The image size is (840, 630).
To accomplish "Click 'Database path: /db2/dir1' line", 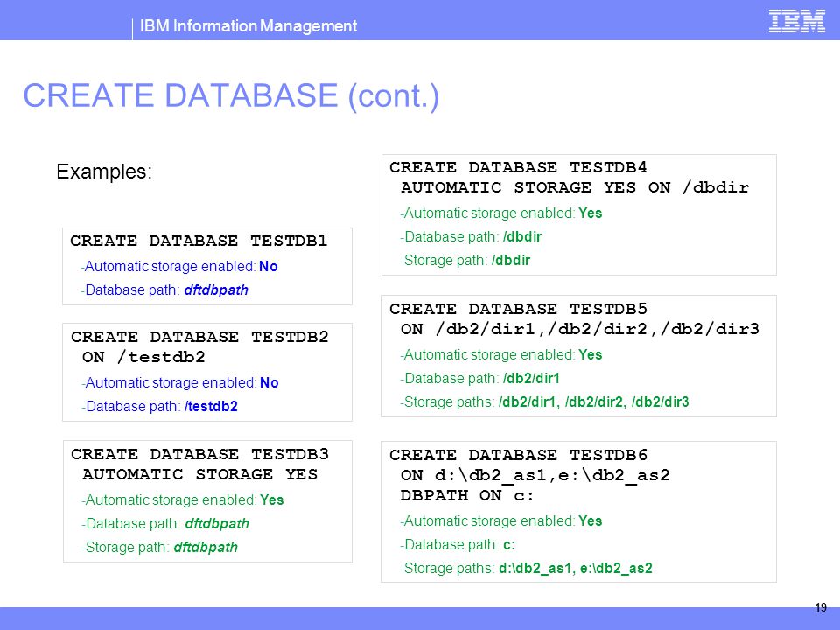I will [480, 378].
